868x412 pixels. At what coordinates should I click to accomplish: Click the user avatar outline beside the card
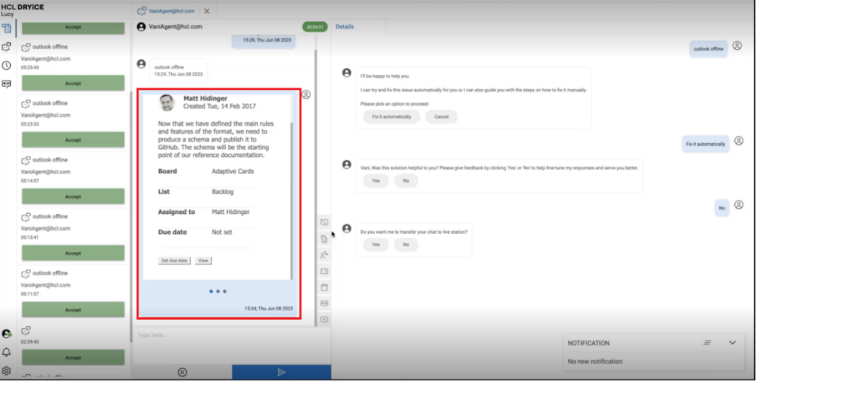(306, 95)
